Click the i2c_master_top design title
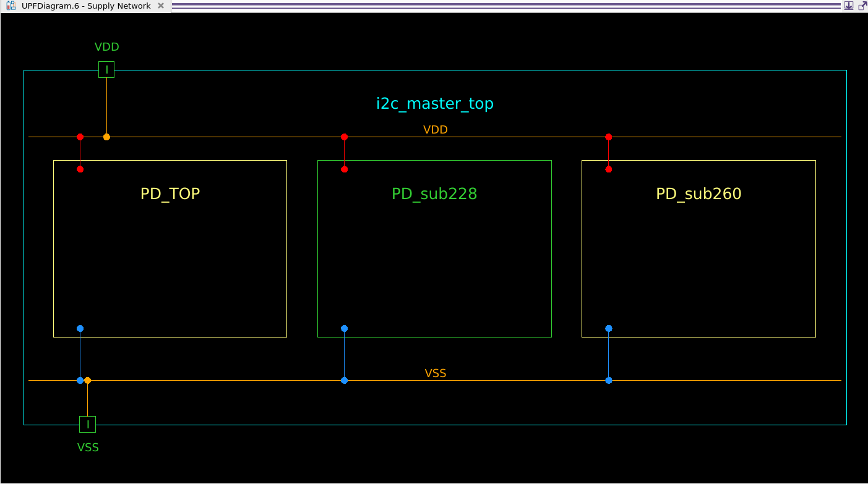868x484 pixels. pos(435,104)
